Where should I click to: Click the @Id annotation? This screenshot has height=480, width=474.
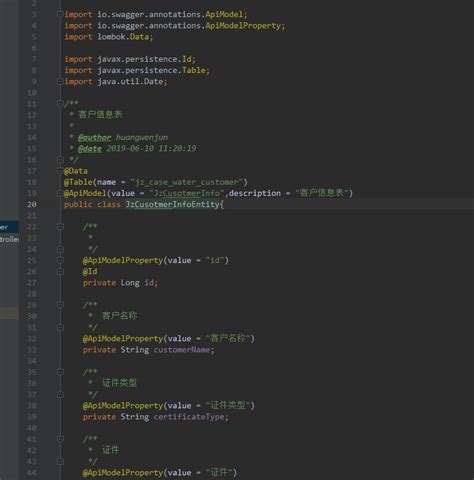pos(90,272)
